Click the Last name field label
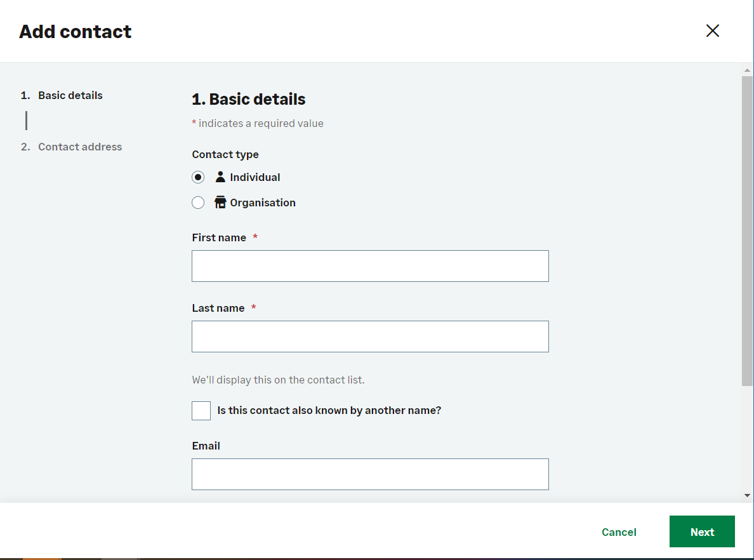Image resolution: width=754 pixels, height=560 pixels. 218,308
